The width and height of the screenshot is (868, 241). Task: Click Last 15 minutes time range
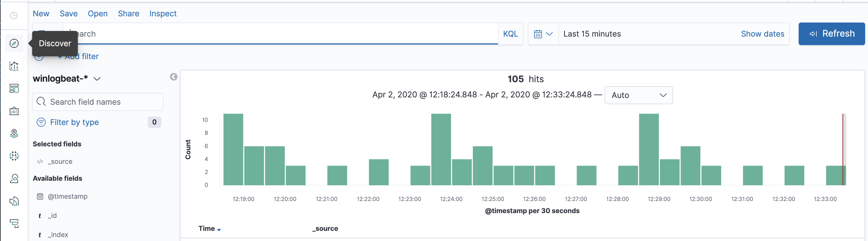(x=592, y=34)
